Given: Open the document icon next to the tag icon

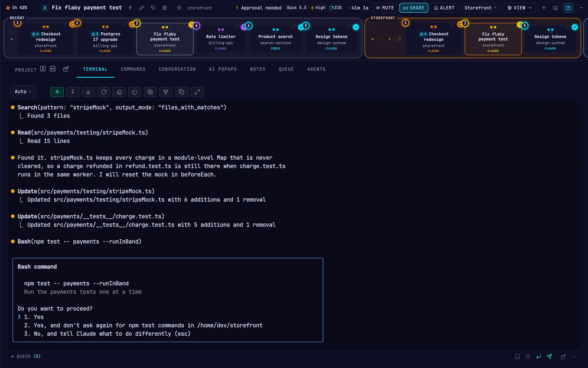Looking at the screenshot, I should (x=165, y=8).
